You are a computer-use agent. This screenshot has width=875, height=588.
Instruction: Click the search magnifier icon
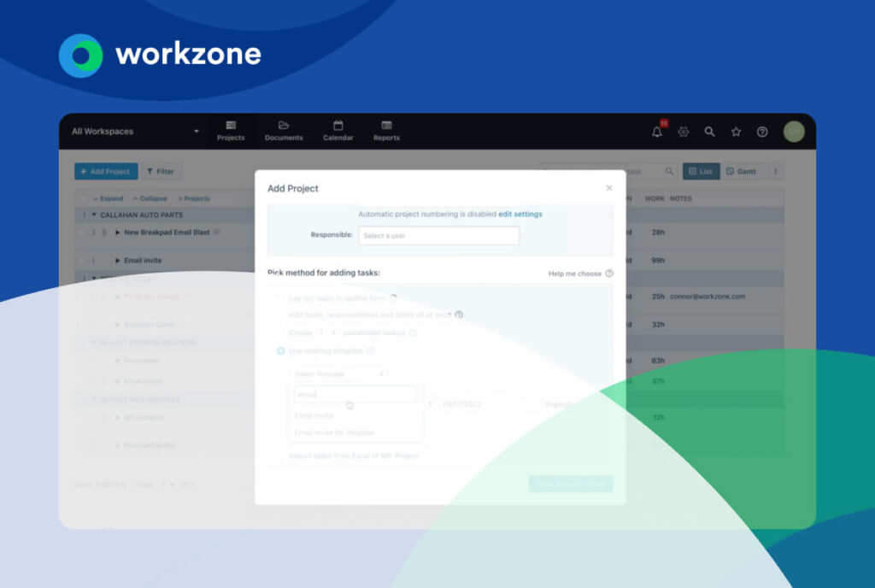(709, 132)
